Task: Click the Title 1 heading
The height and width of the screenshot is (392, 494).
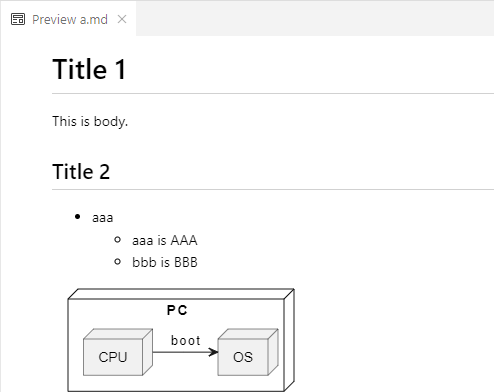Action: (x=89, y=69)
